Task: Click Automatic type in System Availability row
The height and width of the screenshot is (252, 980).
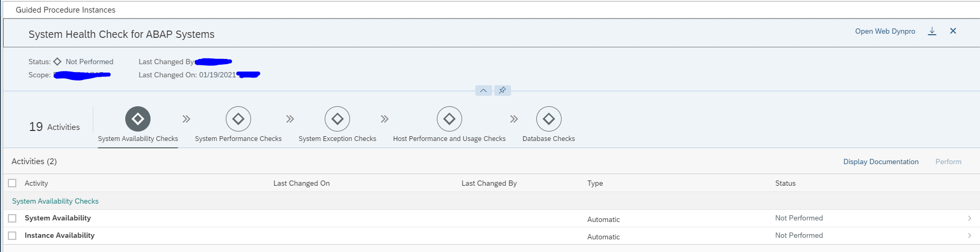Action: [604, 219]
